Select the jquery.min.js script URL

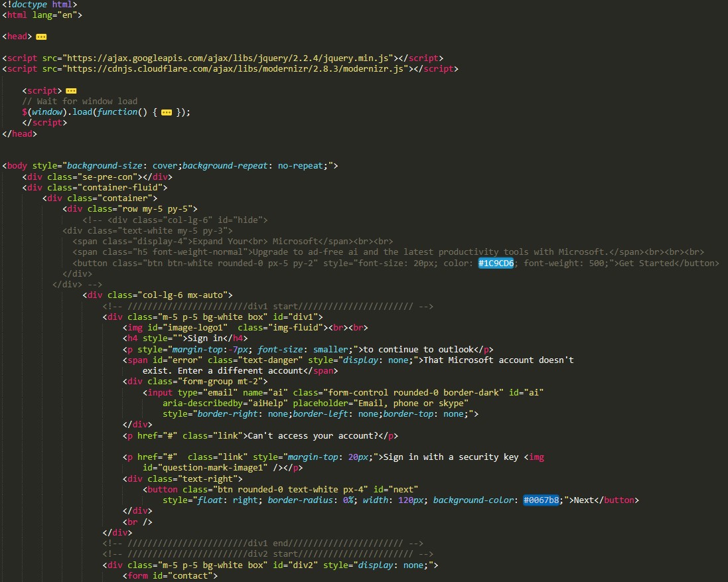pyautogui.click(x=228, y=58)
